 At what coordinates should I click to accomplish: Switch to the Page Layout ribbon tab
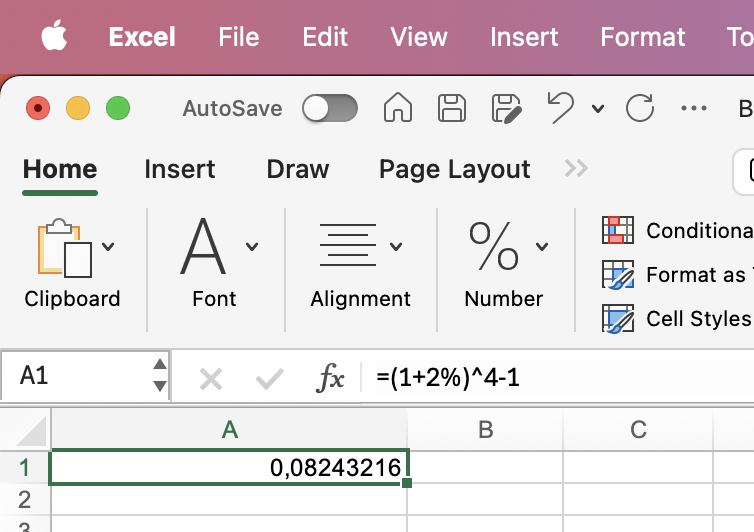point(454,169)
